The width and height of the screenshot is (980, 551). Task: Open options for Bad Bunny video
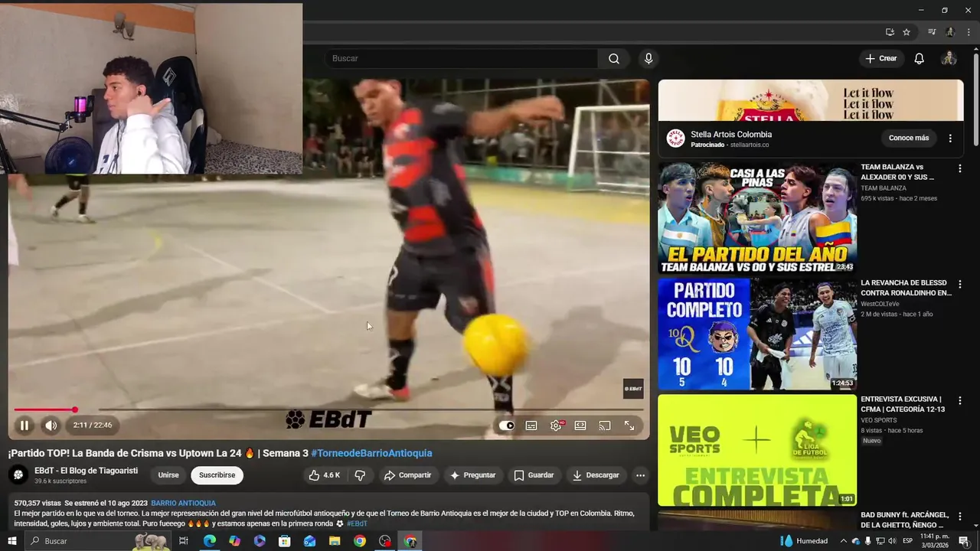pyautogui.click(x=959, y=517)
